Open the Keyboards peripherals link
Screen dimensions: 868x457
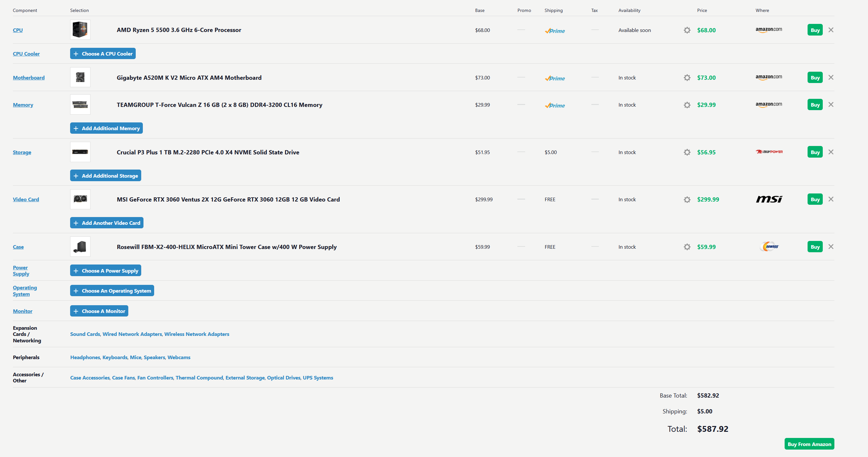pos(115,357)
